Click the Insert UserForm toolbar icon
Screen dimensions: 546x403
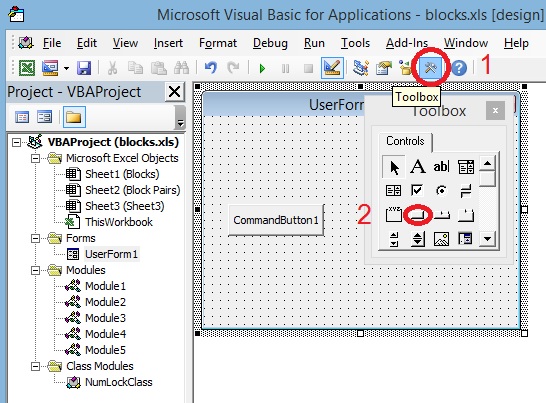tap(50, 68)
